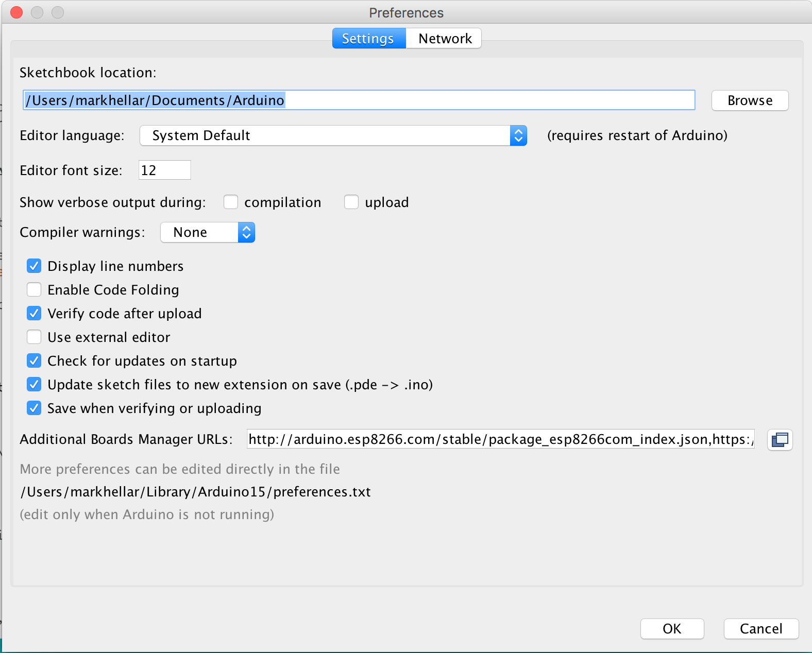
Task: Close the Preferences window with red button
Action: 16,12
